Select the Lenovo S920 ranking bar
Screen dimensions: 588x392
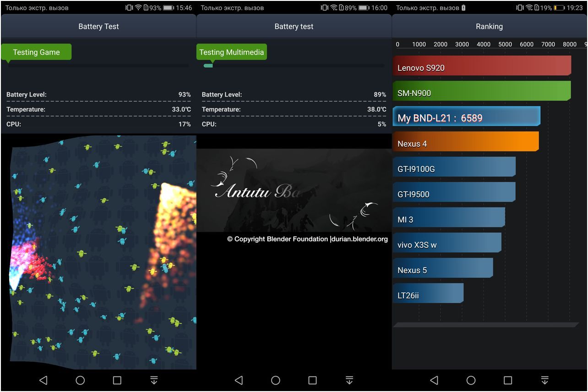click(482, 67)
